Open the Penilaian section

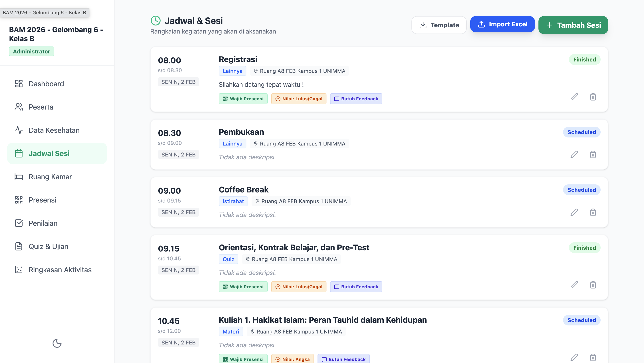click(57, 223)
